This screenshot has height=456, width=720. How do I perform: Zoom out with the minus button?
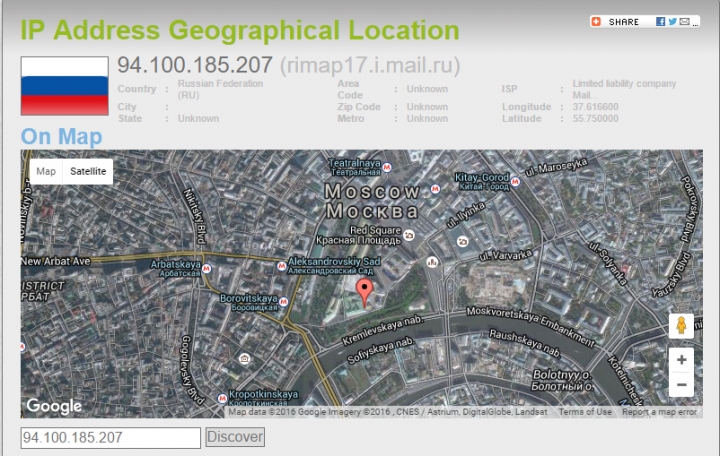click(681, 384)
